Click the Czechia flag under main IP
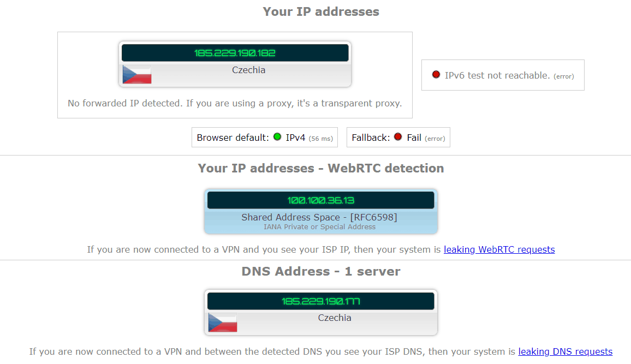Screen dimensions: 631x364 pos(137,74)
